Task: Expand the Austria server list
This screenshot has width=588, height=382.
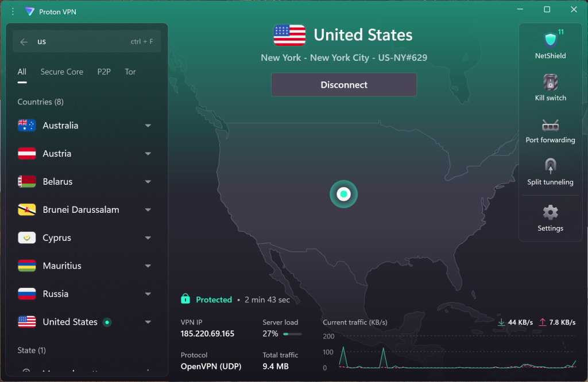Action: (x=148, y=154)
